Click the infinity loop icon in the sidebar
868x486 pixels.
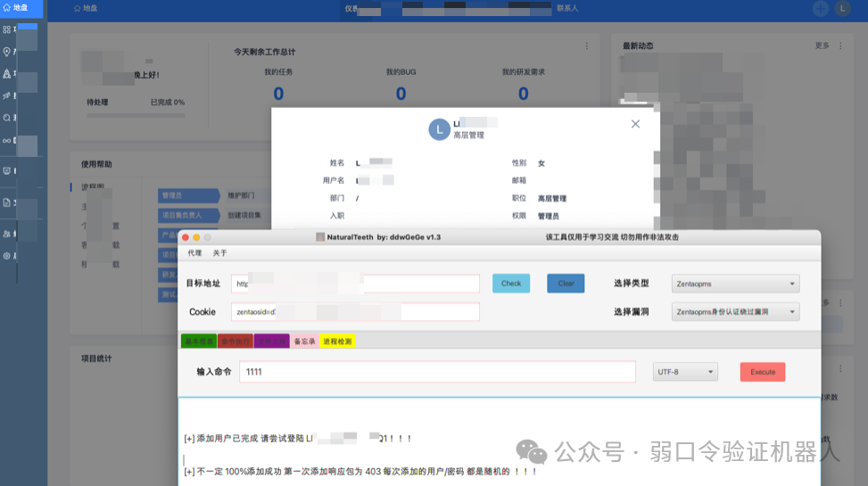[x=6, y=141]
